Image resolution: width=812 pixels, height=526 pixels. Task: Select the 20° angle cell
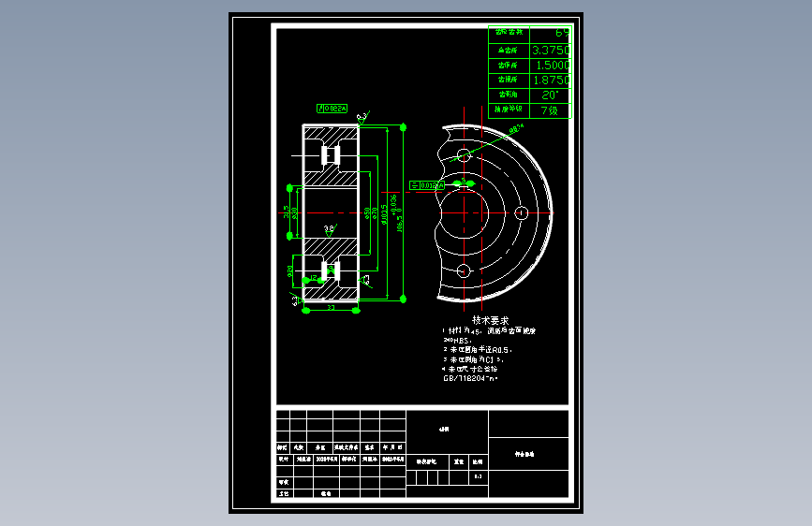550,95
